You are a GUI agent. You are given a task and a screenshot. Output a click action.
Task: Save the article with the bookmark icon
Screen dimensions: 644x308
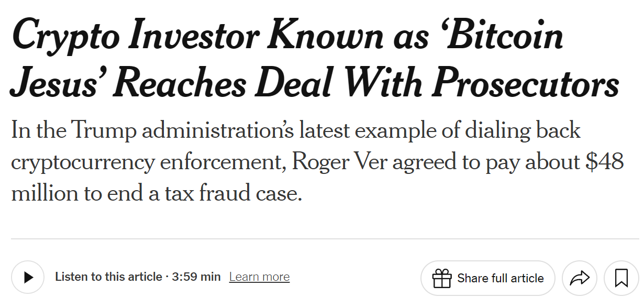(621, 278)
